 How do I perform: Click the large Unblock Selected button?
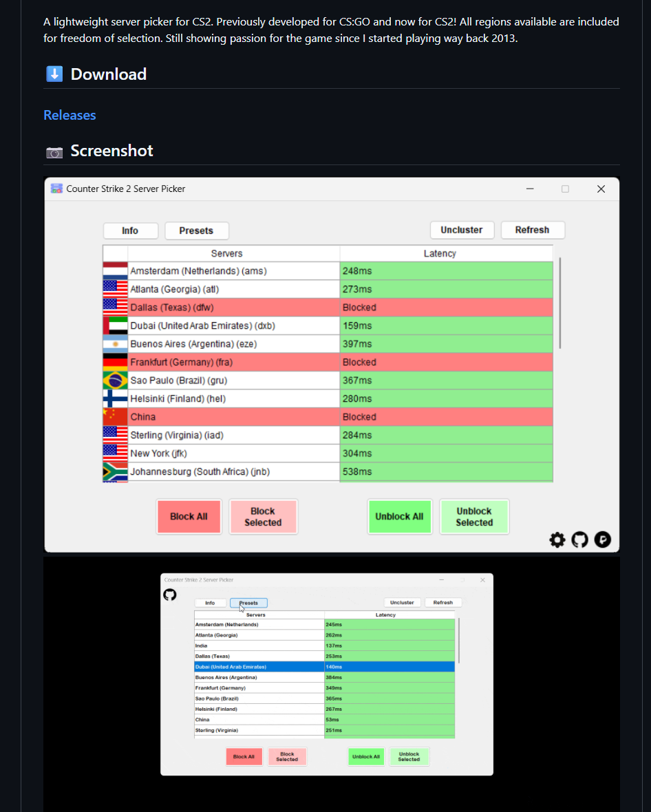tap(474, 516)
